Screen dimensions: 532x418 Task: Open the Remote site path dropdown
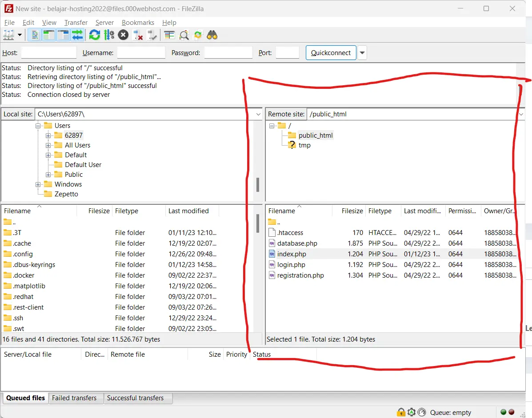[521, 114]
